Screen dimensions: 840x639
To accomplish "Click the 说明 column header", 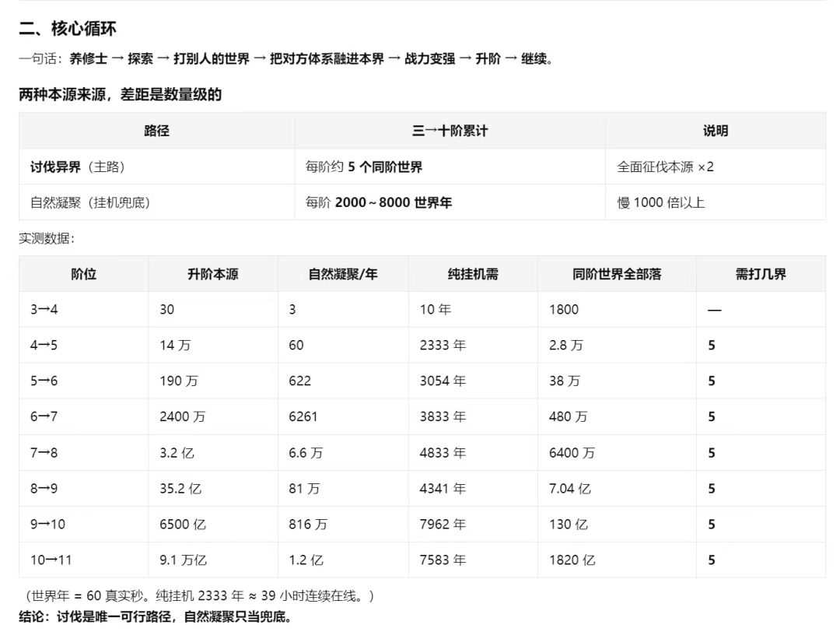I will pyautogui.click(x=716, y=131).
